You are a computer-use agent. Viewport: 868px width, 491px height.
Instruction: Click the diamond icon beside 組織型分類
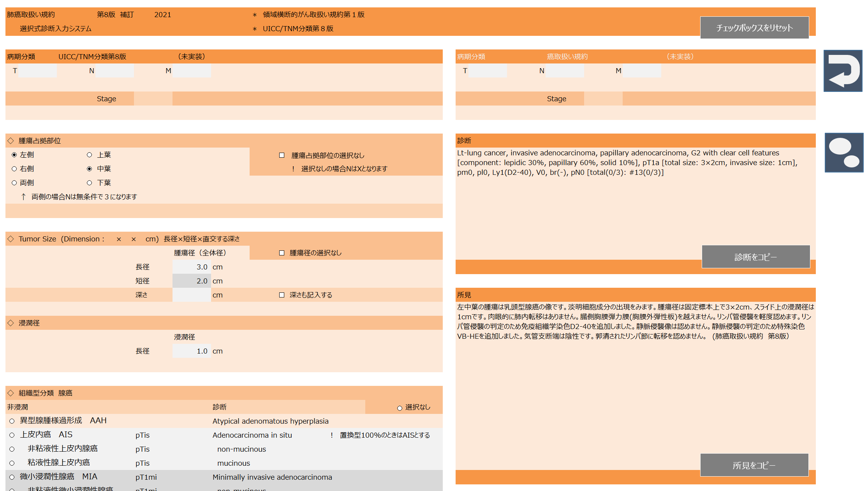[11, 393]
